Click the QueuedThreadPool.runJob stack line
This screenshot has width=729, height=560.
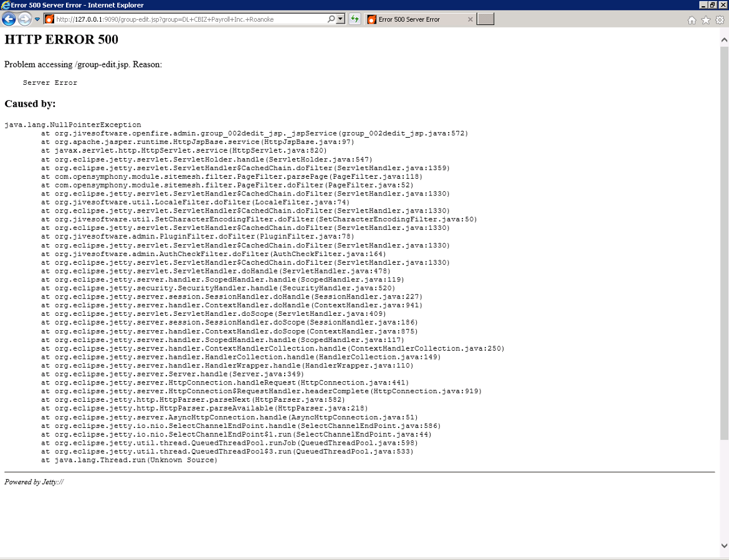tap(229, 443)
